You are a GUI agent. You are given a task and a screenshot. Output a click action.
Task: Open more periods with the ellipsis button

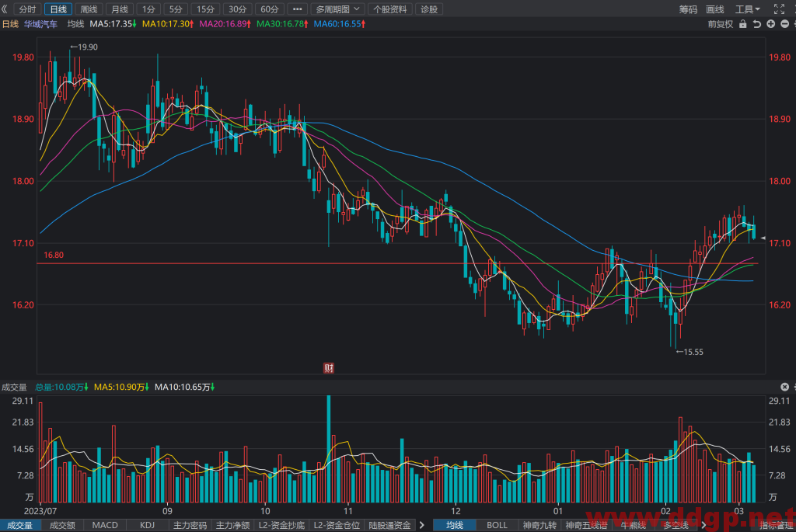298,9
